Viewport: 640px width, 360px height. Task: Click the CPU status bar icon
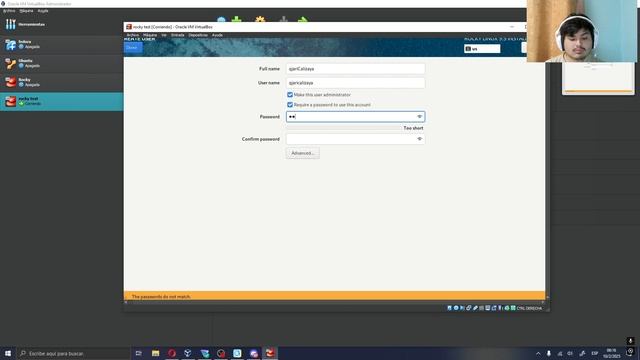pyautogui.click(x=500, y=308)
